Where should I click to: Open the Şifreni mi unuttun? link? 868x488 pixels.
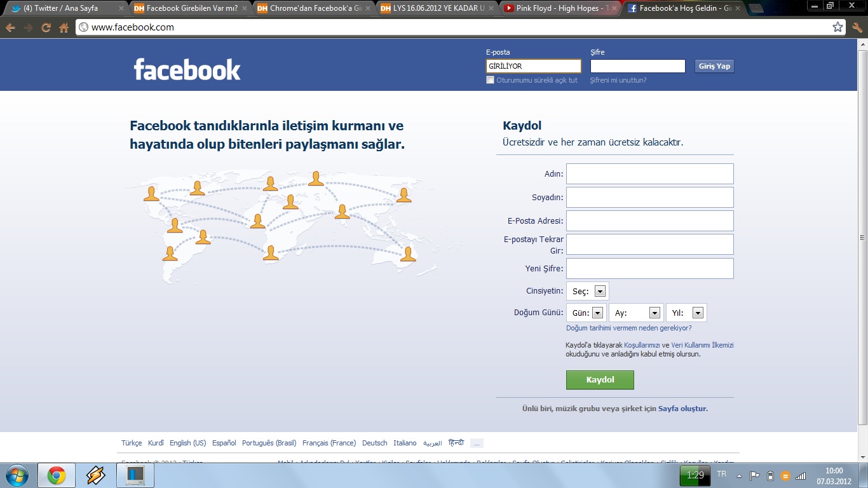[618, 80]
